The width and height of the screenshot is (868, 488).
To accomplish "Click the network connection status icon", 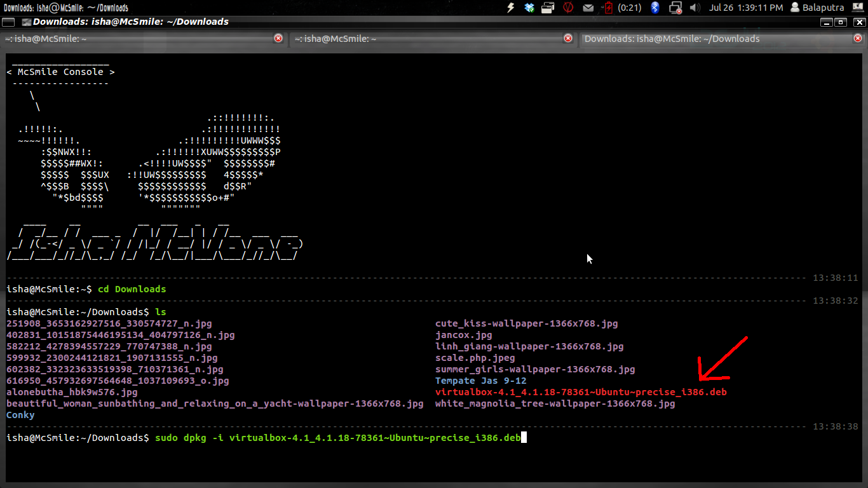I will click(x=675, y=8).
